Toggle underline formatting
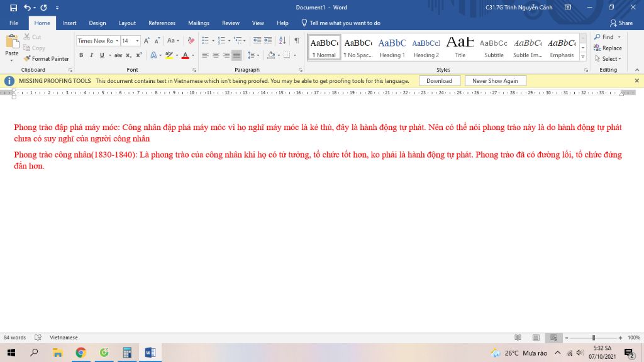The image size is (644, 362). 102,55
